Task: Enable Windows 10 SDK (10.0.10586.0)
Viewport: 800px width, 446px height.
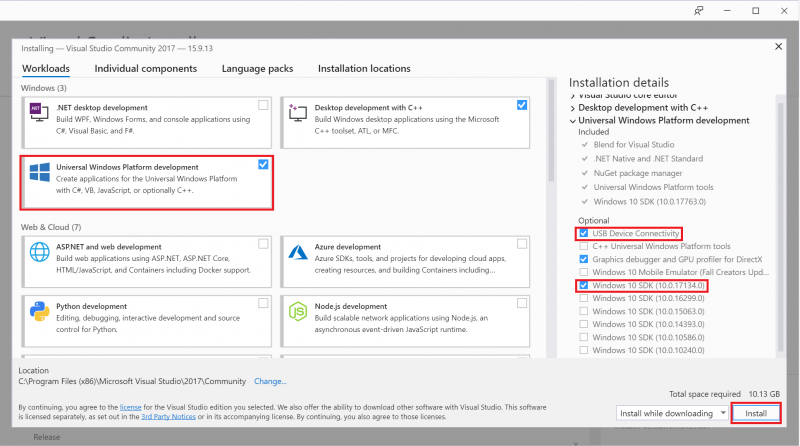Action: 584,337
